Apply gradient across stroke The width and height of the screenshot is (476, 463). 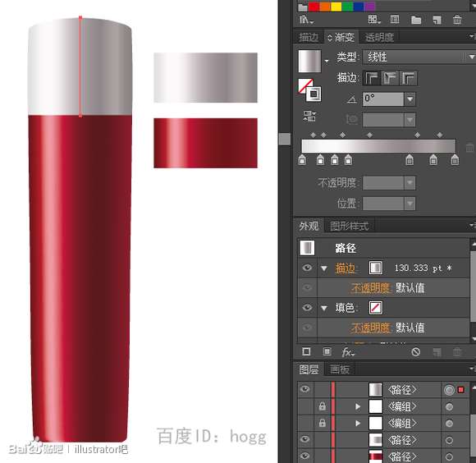coord(409,78)
